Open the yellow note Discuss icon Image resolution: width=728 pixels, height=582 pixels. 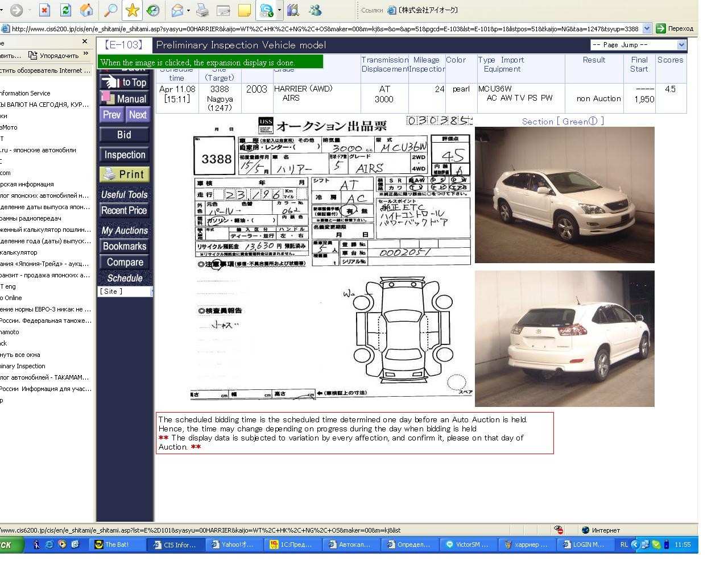245,10
